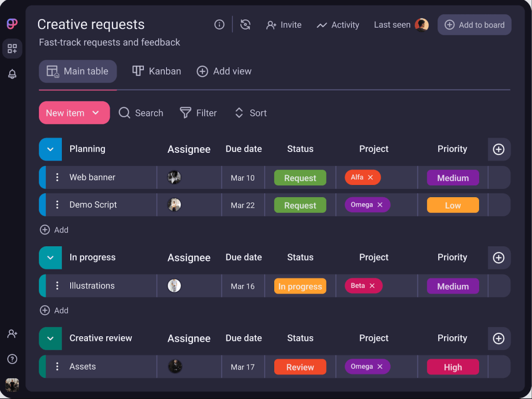
Task: Select the Main table tab
Action: click(x=78, y=71)
